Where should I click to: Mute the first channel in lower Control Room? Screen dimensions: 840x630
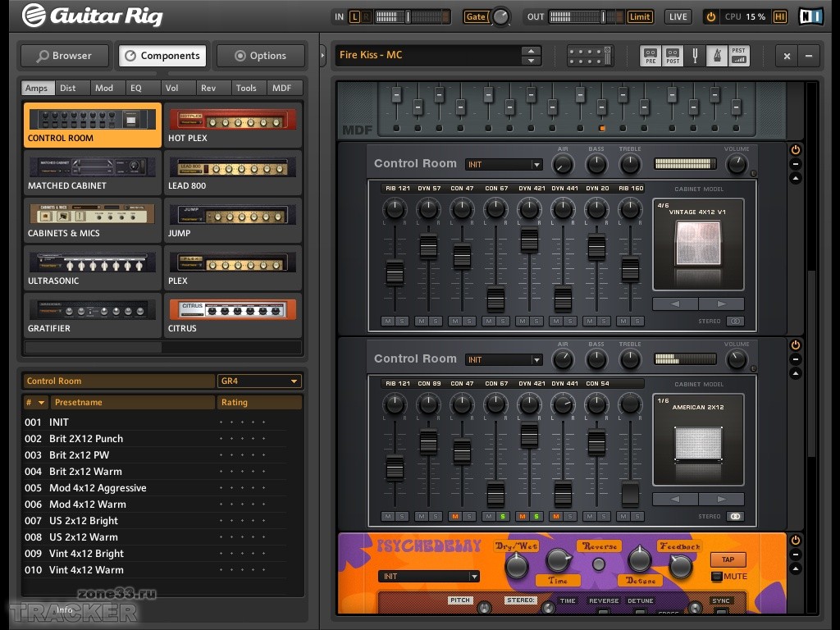(388, 517)
